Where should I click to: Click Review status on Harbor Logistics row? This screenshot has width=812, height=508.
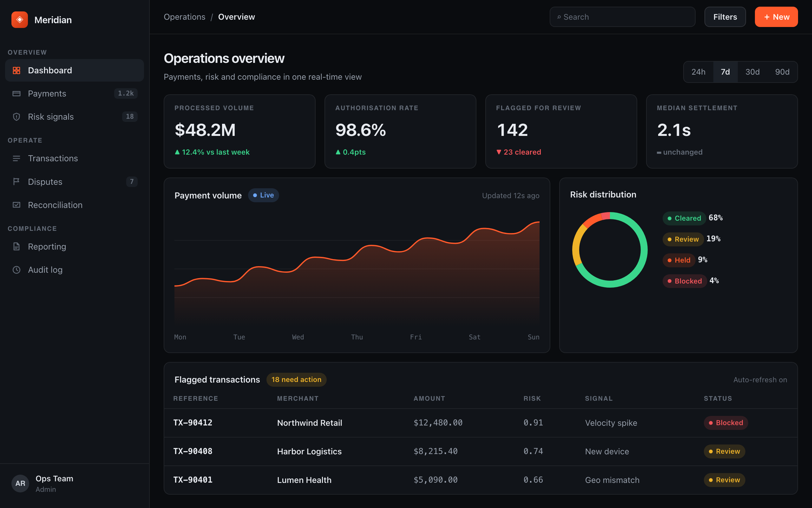pos(724,451)
